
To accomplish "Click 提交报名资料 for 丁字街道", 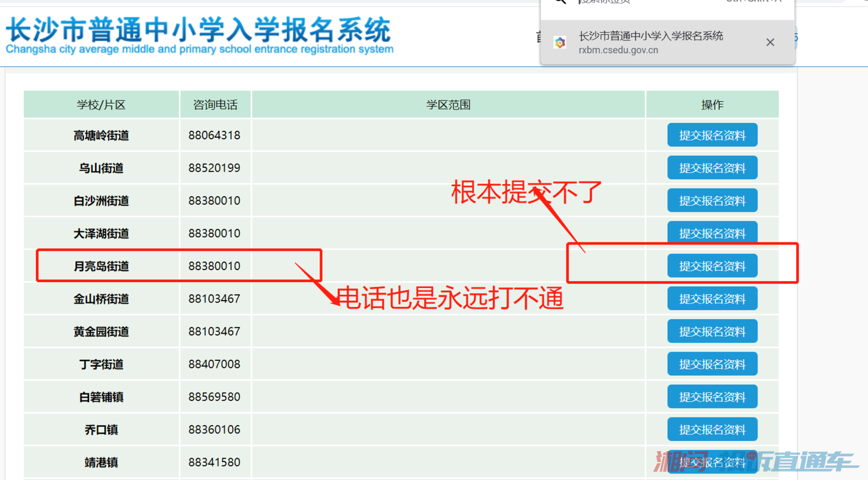I will (x=712, y=364).
